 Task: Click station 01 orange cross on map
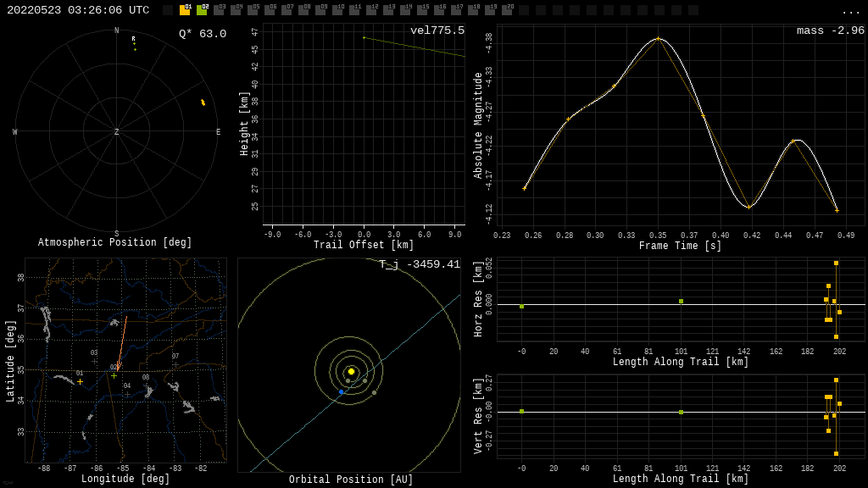click(x=81, y=382)
